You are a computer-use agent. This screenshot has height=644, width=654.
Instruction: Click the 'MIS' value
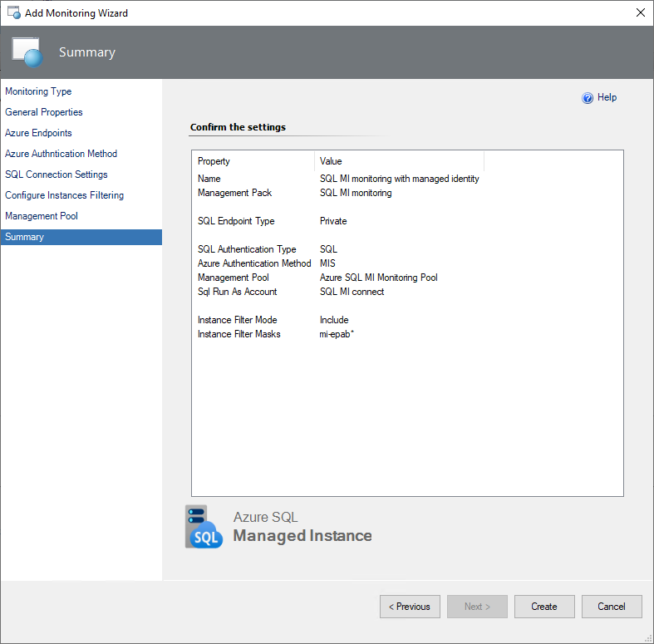(327, 263)
